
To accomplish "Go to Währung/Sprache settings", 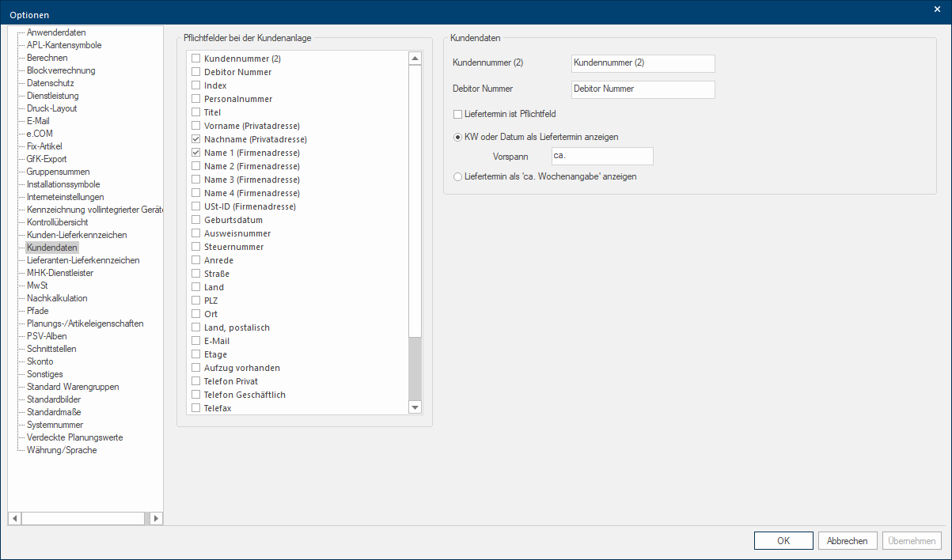I will 62,450.
